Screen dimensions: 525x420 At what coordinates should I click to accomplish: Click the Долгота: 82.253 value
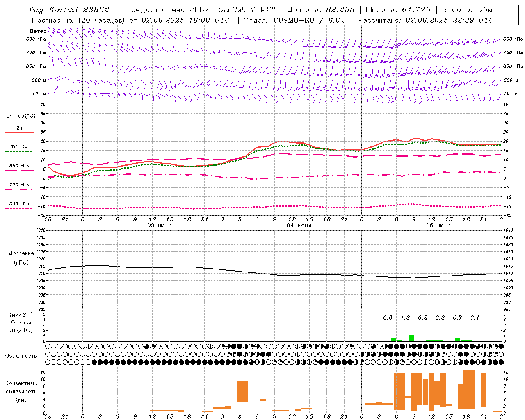click(321, 10)
